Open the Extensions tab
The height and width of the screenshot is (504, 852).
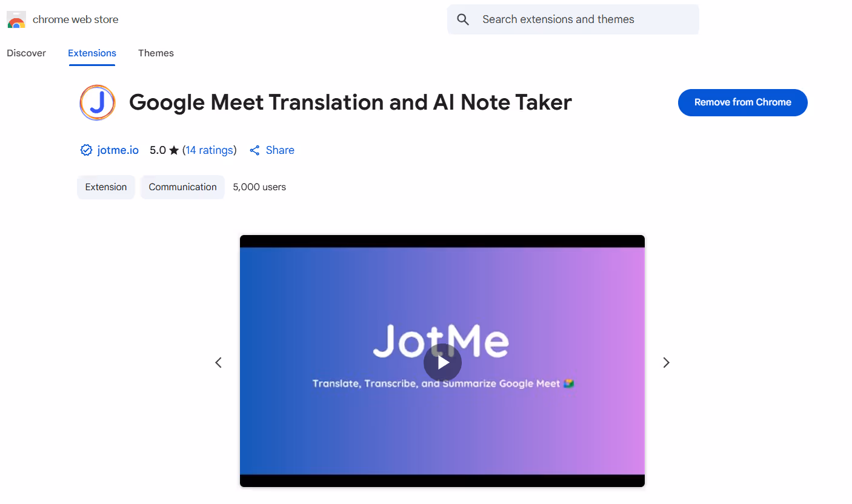click(x=92, y=53)
